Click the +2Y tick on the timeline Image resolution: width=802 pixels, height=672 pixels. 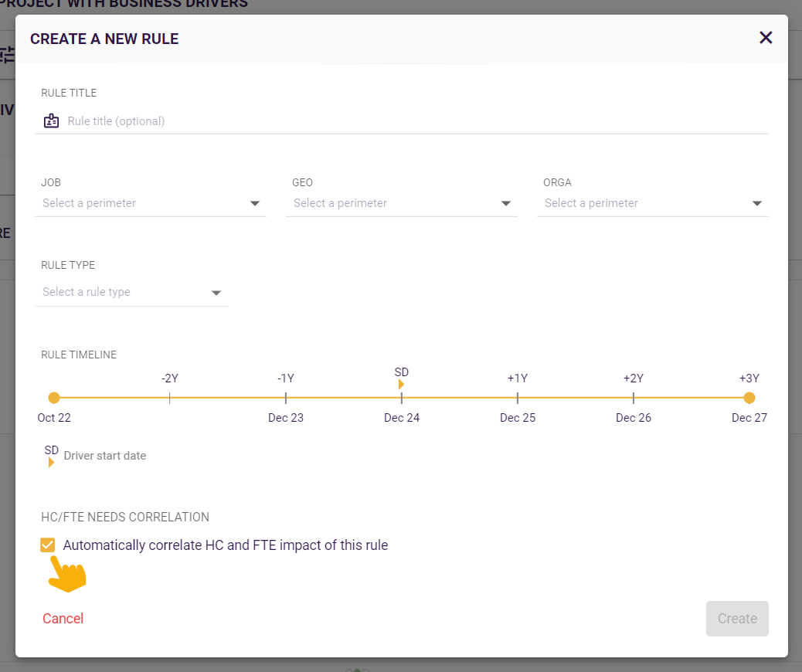click(x=634, y=398)
